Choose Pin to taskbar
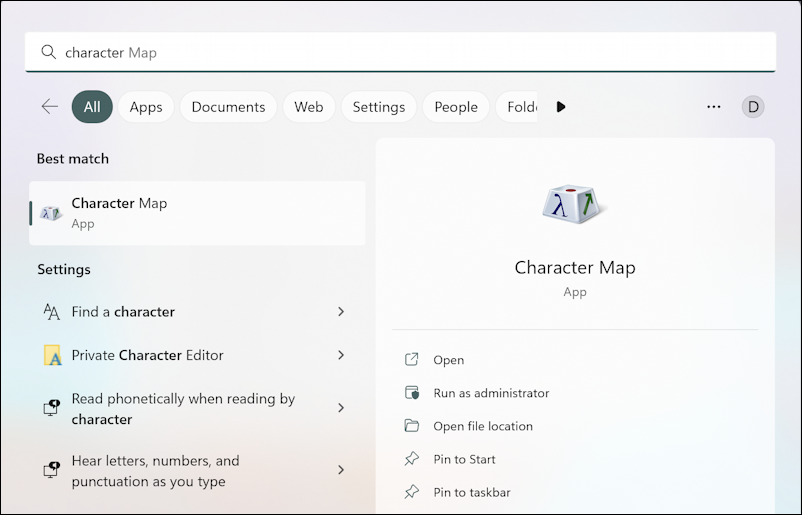This screenshot has height=515, width=802. point(472,492)
